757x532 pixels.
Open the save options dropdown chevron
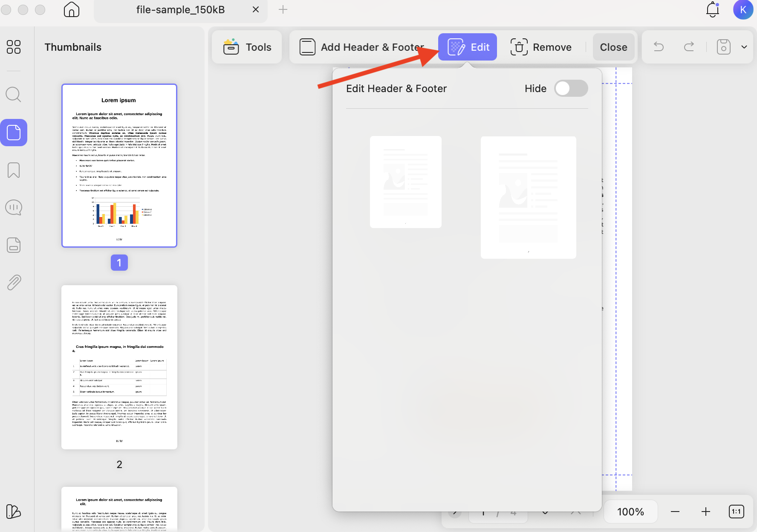point(744,47)
